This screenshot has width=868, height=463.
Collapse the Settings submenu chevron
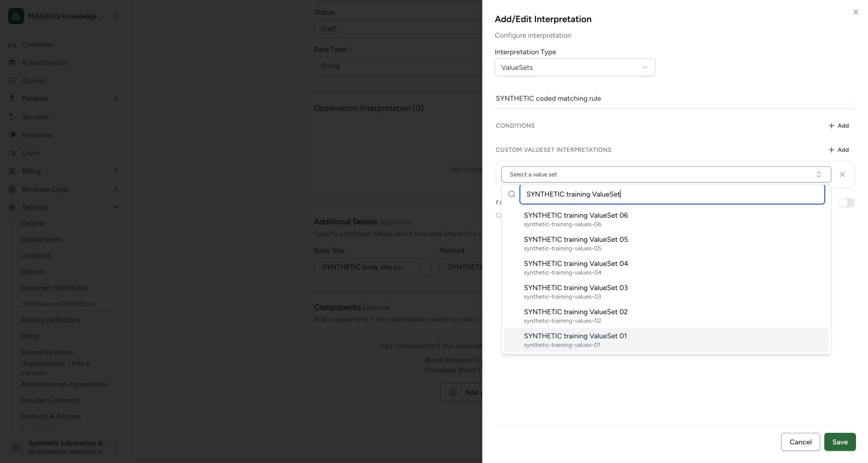117,207
